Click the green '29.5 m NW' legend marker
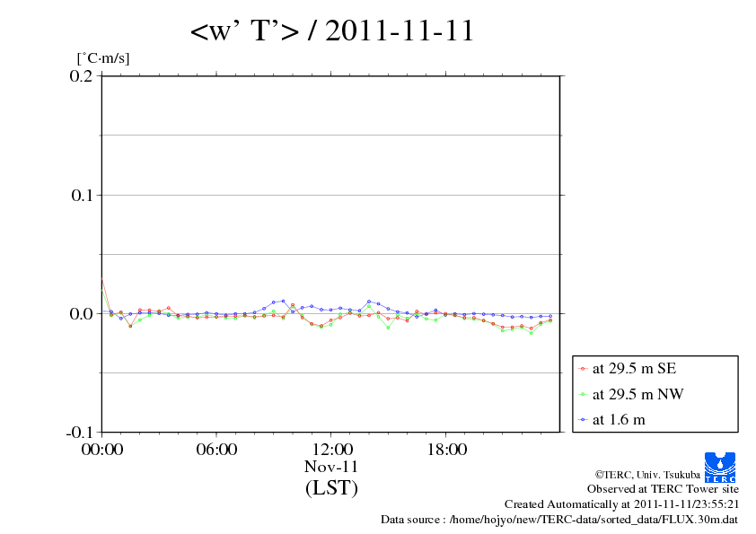The image size is (756, 534). [x=583, y=395]
